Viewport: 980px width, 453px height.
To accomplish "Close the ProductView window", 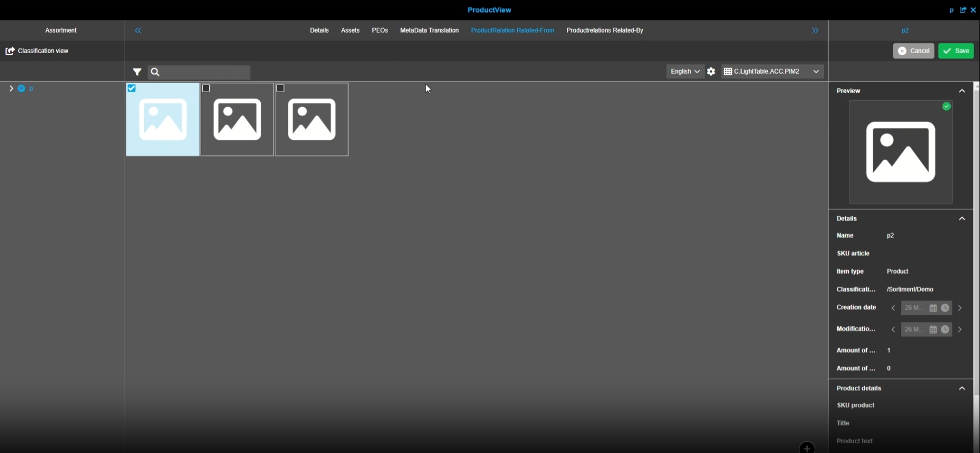I will [x=973, y=10].
